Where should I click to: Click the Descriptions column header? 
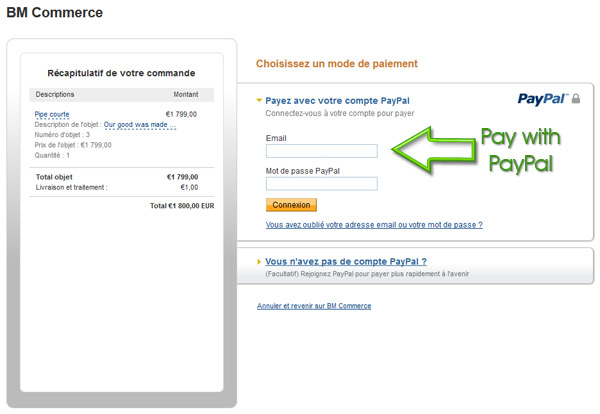point(55,95)
